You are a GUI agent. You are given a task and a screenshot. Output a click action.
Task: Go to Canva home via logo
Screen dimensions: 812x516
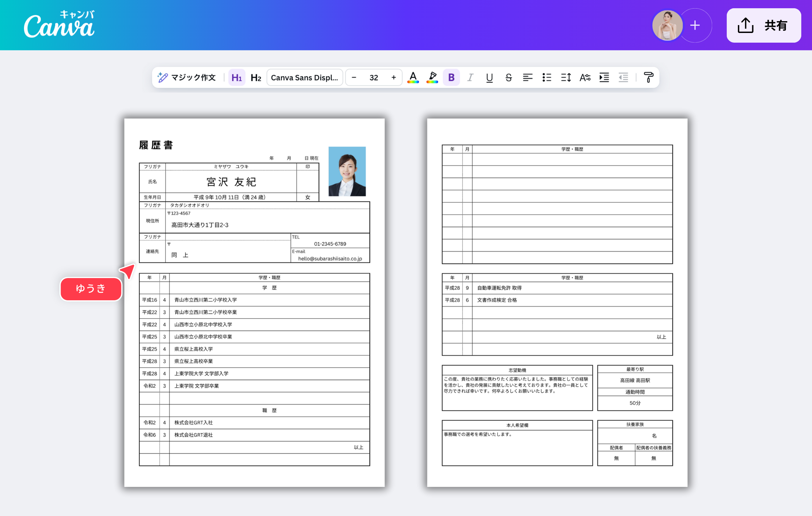[59, 24]
